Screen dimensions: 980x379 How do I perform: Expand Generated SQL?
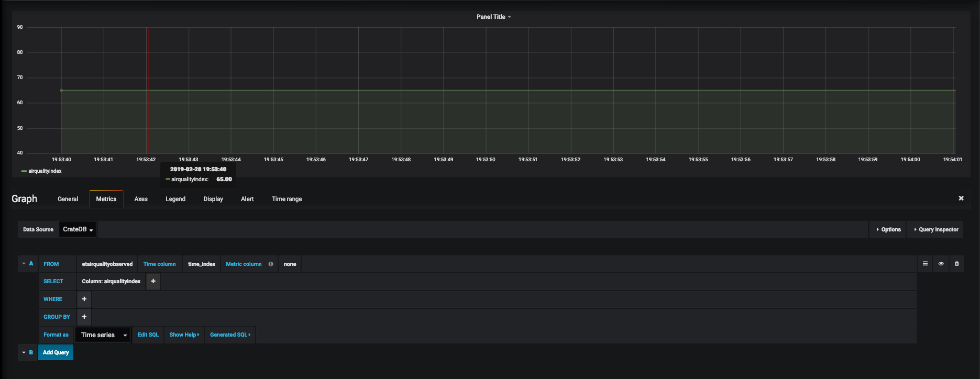point(230,335)
